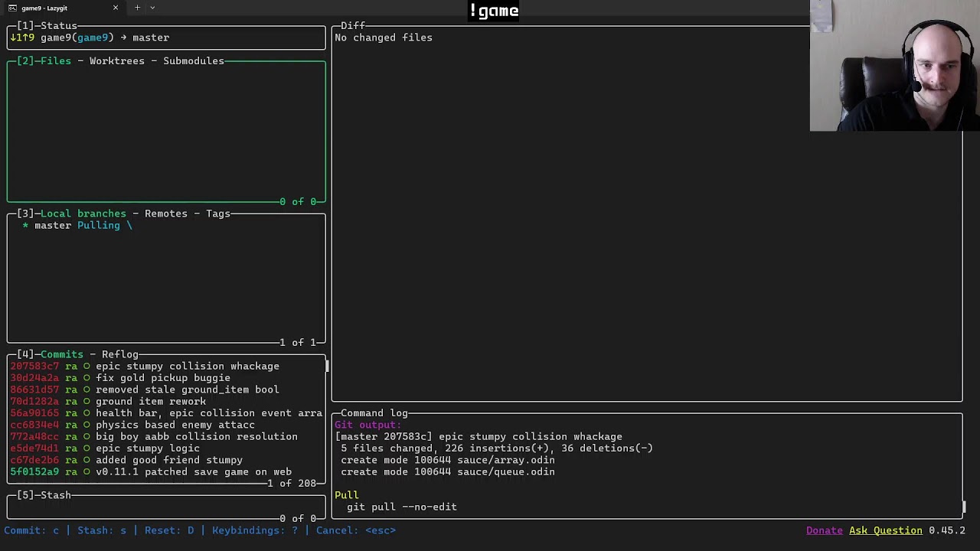The width and height of the screenshot is (980, 551).
Task: Open the Remotes tab in the branches panel
Action: [165, 214]
